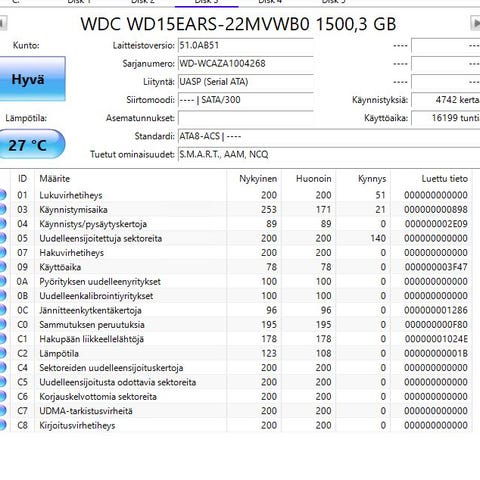Click the status icon for UDMA-tarkistusvirheitä row
This screenshot has width=480, height=480.
(3, 411)
